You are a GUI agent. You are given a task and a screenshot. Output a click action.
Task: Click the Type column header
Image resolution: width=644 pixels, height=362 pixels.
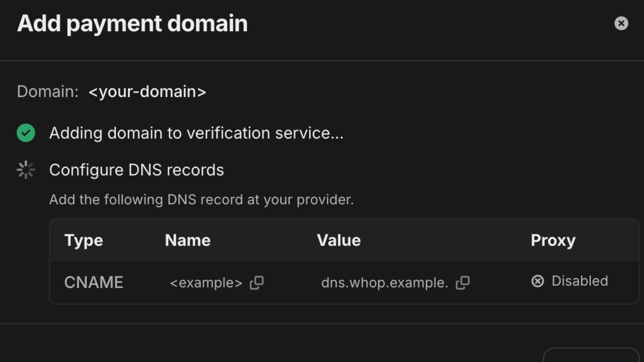pos(84,240)
